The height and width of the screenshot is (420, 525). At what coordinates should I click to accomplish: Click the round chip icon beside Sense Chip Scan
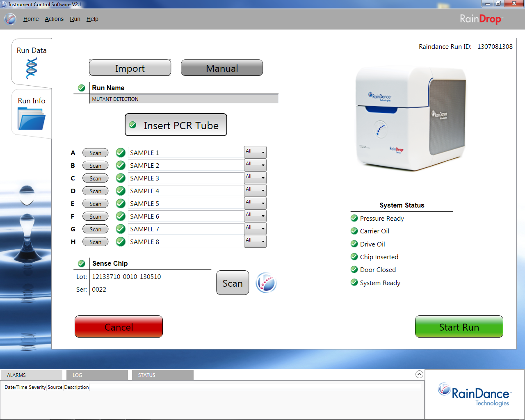pos(266,283)
